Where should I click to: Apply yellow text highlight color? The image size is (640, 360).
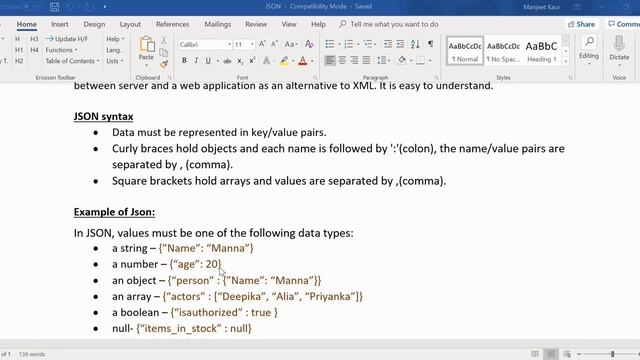[284, 61]
